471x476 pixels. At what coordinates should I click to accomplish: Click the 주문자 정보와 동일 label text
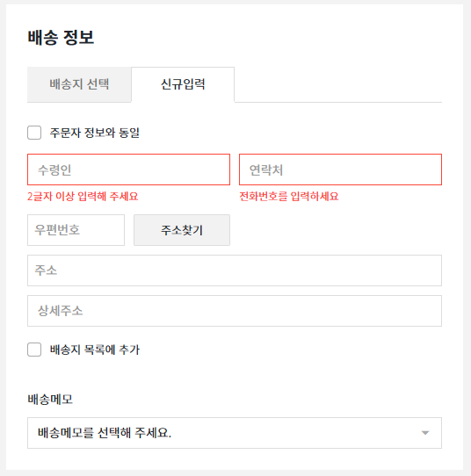tap(94, 133)
